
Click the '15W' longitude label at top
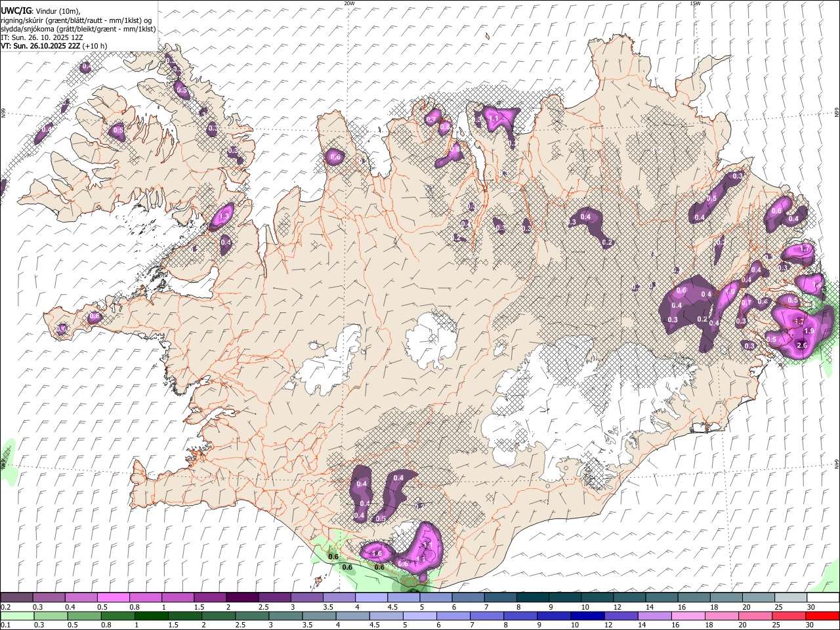695,3
